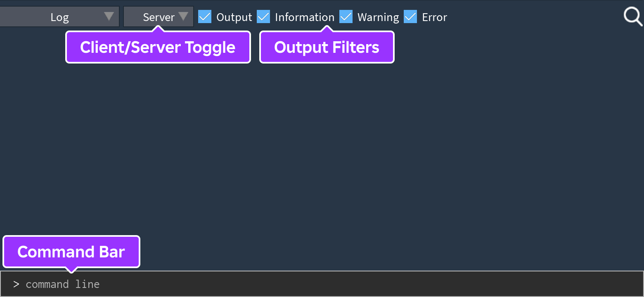The image size is (644, 297).
Task: Toggle the Error filter checkbox
Action: [410, 17]
